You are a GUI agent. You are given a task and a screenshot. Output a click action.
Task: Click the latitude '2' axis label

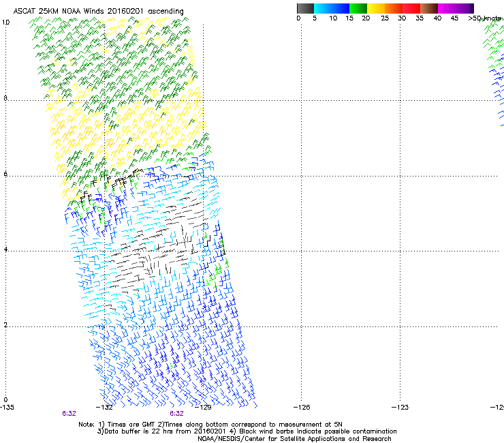pyautogui.click(x=5, y=324)
